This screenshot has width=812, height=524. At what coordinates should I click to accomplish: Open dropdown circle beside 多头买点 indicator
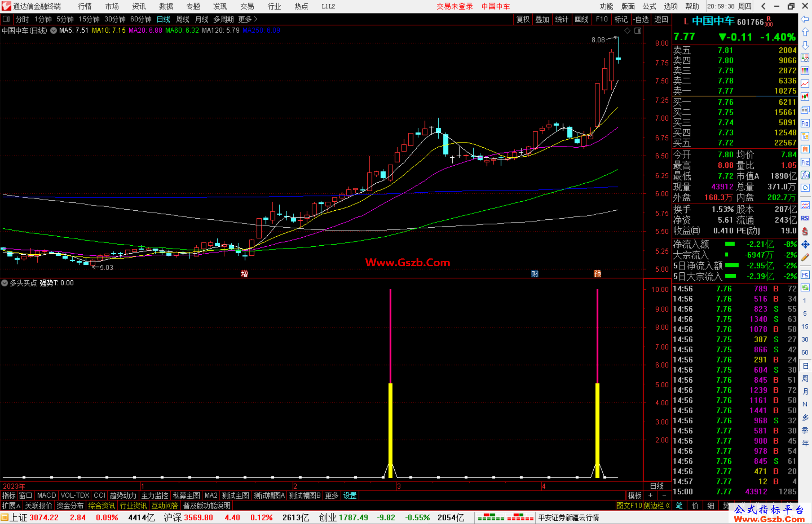pos(5,283)
